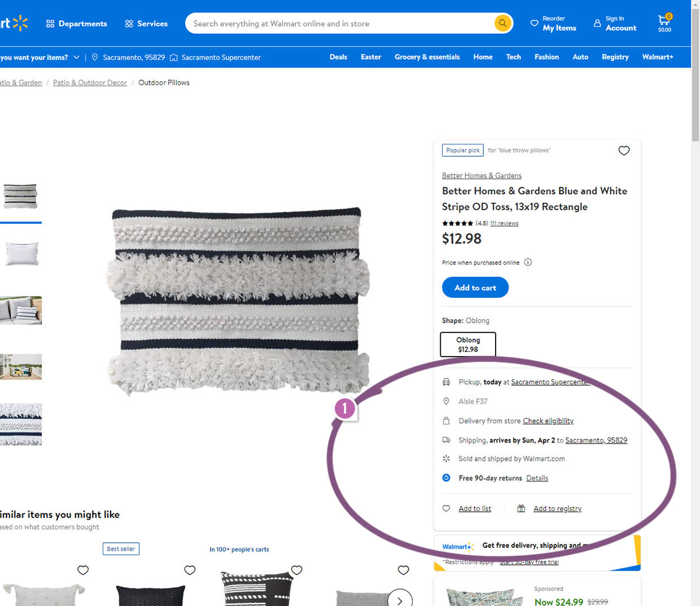Toggle heart on striped black pillow item
The height and width of the screenshot is (606, 700).
coord(297,570)
